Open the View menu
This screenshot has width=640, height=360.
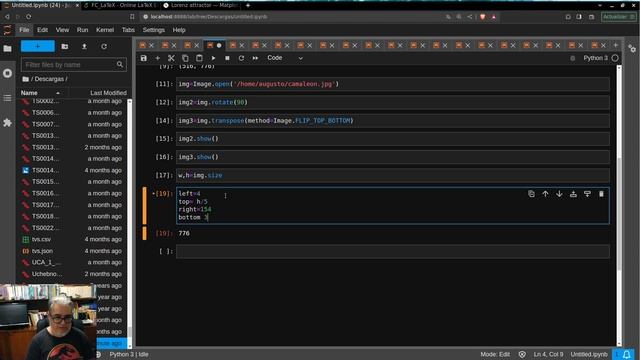(x=62, y=30)
